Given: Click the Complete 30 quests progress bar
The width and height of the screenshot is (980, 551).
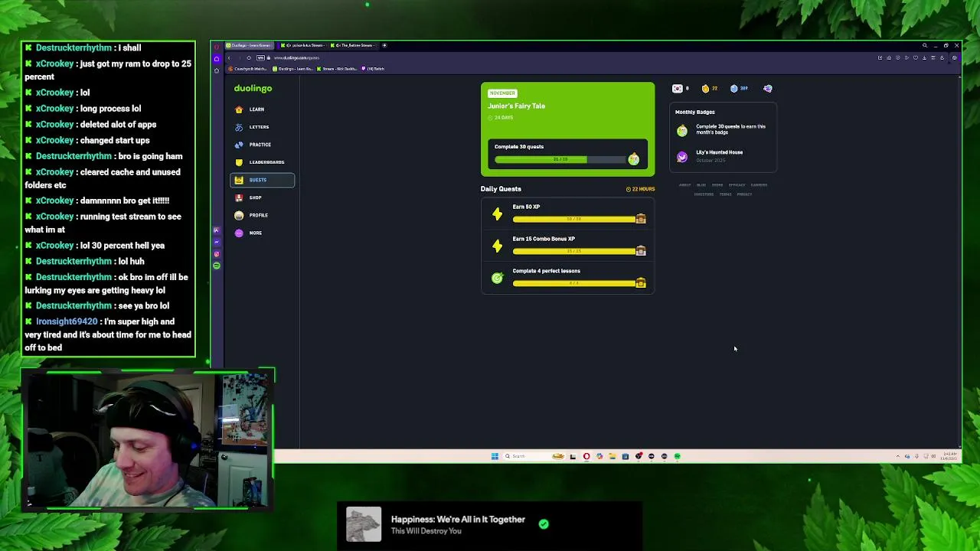Looking at the screenshot, I should point(560,159).
